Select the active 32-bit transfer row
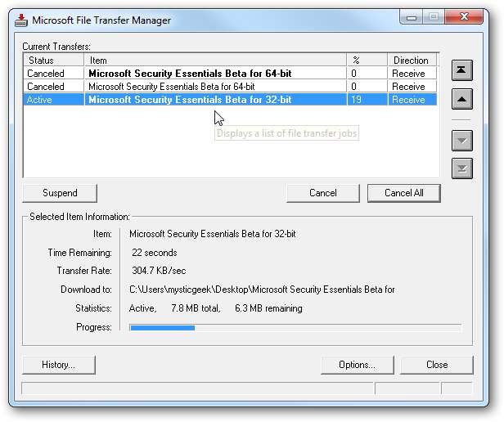Image resolution: width=504 pixels, height=422 pixels. (x=230, y=100)
